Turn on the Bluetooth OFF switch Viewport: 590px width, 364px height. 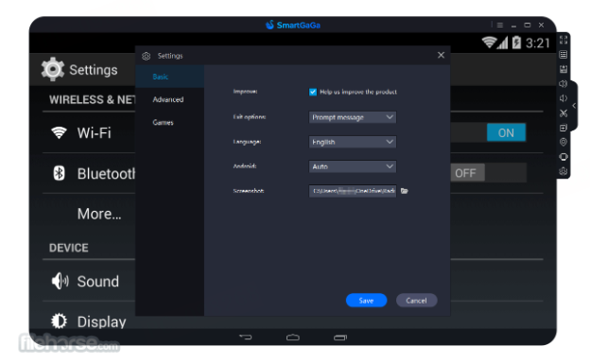489,173
